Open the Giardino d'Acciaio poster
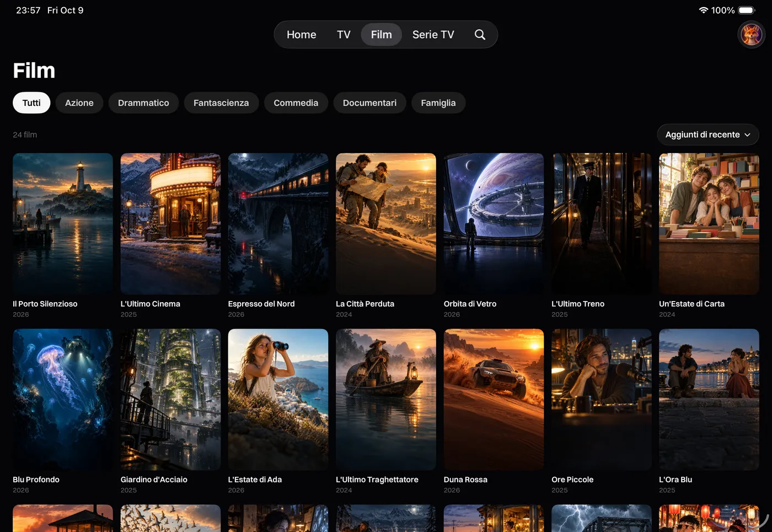 click(170, 400)
